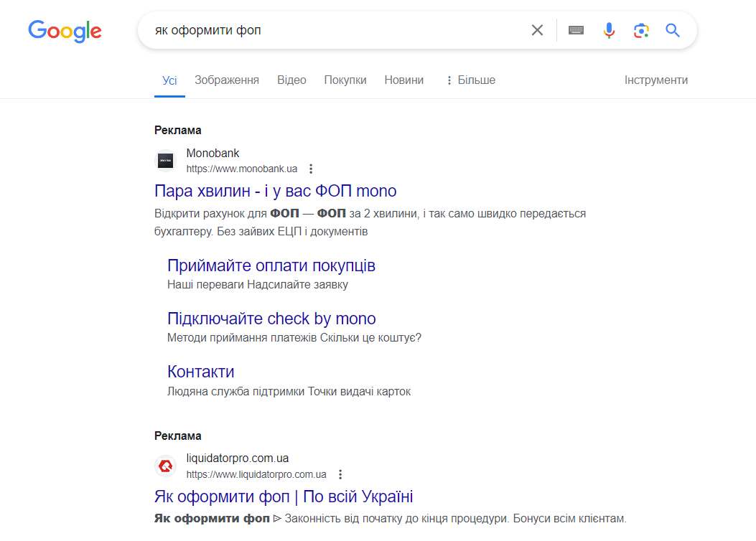Open the 'Контакти' Monobank sitelink
Viewport: 756px width, 541px height.
pyautogui.click(x=200, y=371)
